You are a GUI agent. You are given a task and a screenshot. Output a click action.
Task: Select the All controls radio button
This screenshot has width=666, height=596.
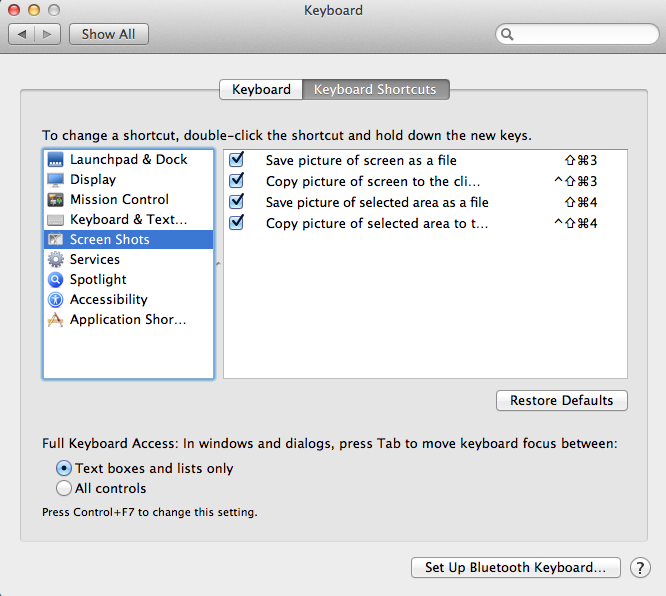click(x=64, y=488)
